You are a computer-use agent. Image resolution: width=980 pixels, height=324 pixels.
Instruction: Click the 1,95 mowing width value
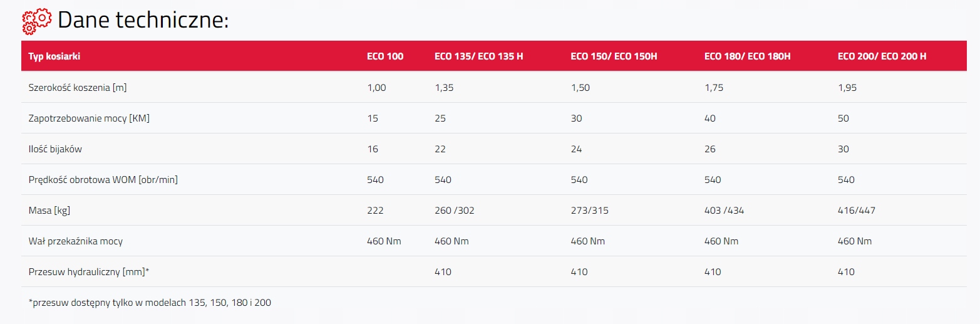[x=847, y=88]
